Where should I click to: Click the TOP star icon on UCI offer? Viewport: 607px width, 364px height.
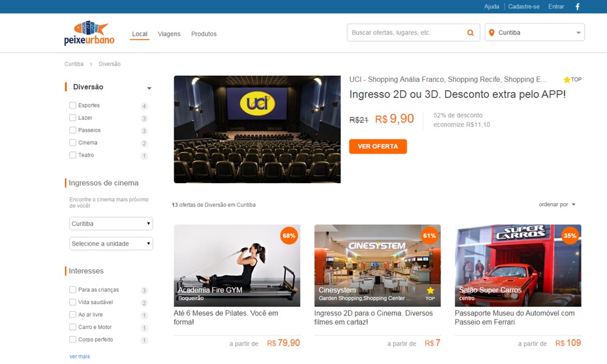[567, 79]
